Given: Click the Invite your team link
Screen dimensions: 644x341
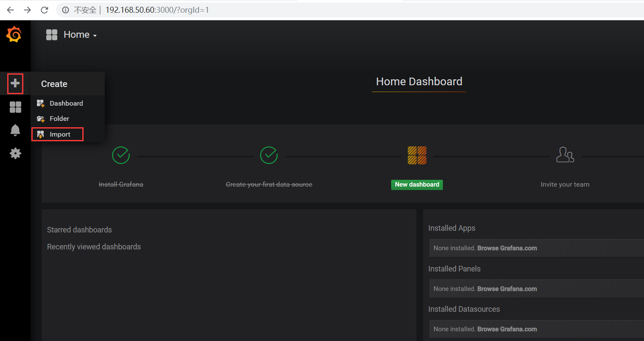Looking at the screenshot, I should pos(565,184).
